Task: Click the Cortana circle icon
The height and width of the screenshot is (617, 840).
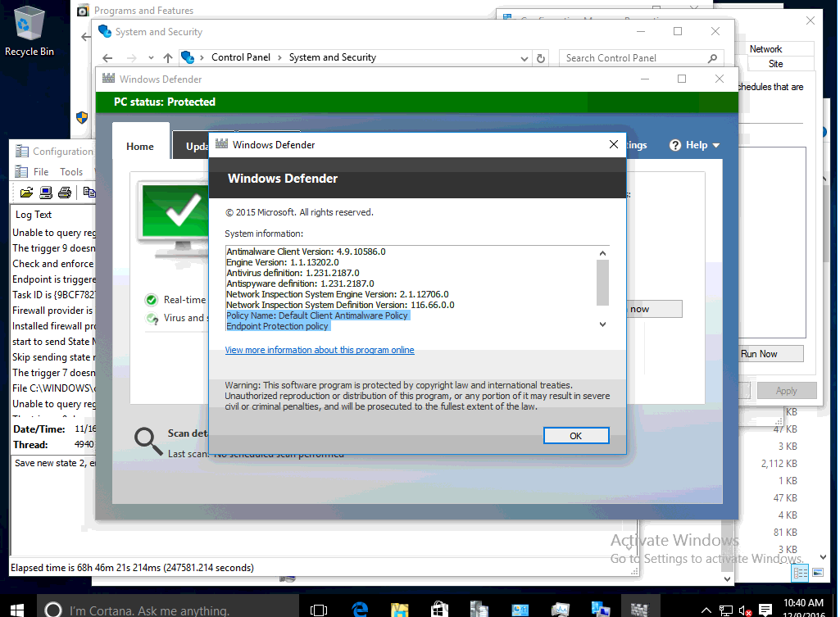Action: coord(53,610)
